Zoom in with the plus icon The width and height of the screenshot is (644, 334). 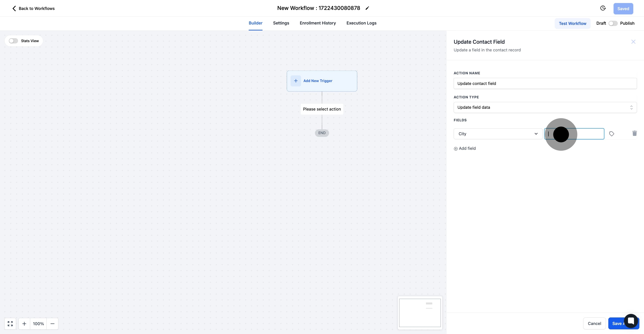tap(24, 323)
